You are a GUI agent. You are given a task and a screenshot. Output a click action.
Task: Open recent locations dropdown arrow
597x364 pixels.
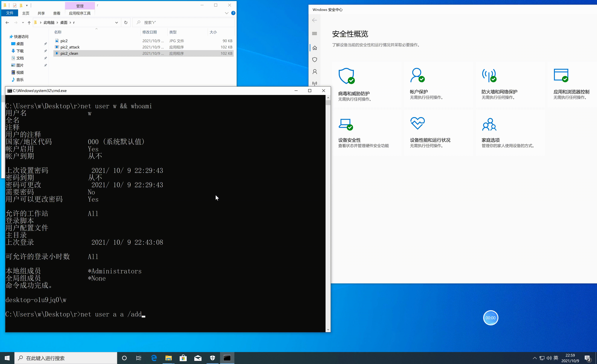[23, 23]
